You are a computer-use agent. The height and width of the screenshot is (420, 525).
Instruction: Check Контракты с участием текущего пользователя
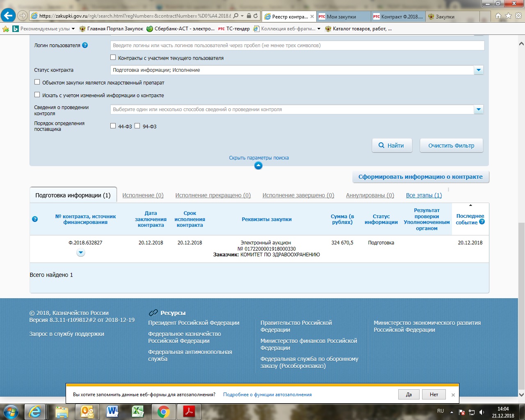(x=113, y=57)
